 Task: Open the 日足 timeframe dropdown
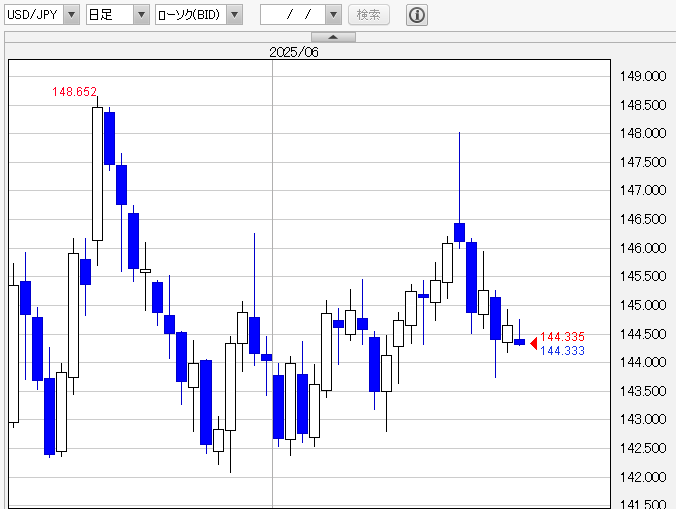click(x=118, y=15)
